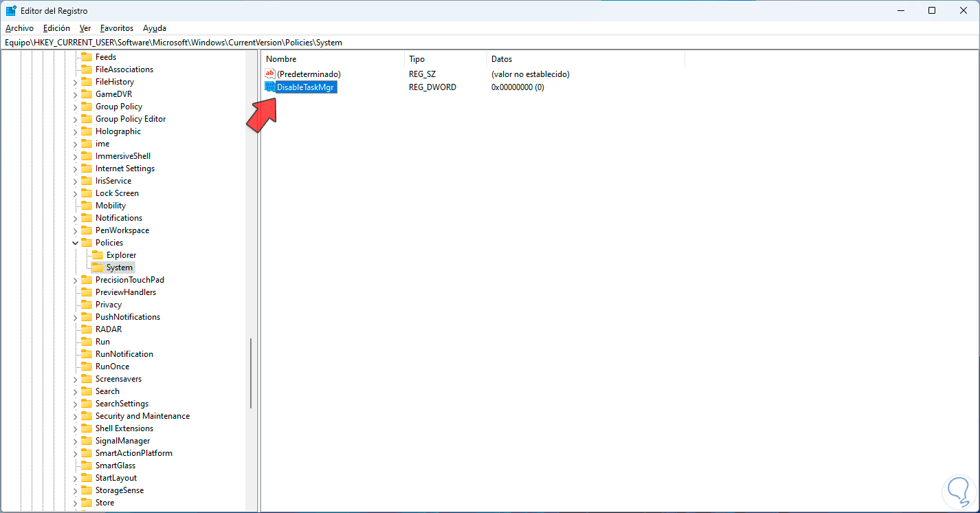The image size is (980, 513).
Task: Select the (Predeterminado) value name
Action: [x=309, y=74]
